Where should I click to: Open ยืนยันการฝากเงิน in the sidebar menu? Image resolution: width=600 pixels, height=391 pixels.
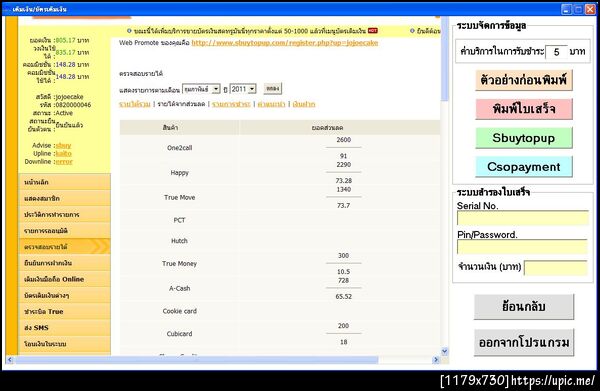[64, 263]
